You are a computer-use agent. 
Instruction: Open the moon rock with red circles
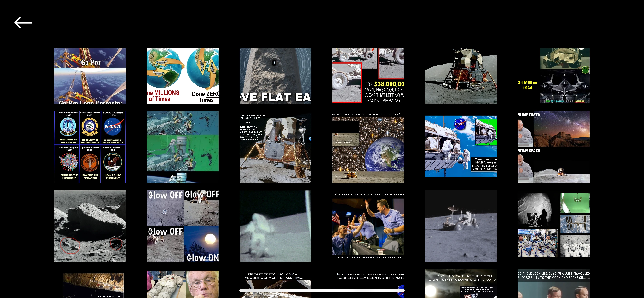tap(90, 226)
